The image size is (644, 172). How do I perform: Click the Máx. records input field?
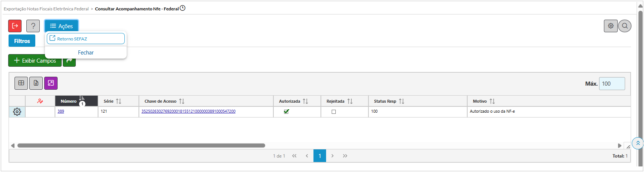(612, 83)
